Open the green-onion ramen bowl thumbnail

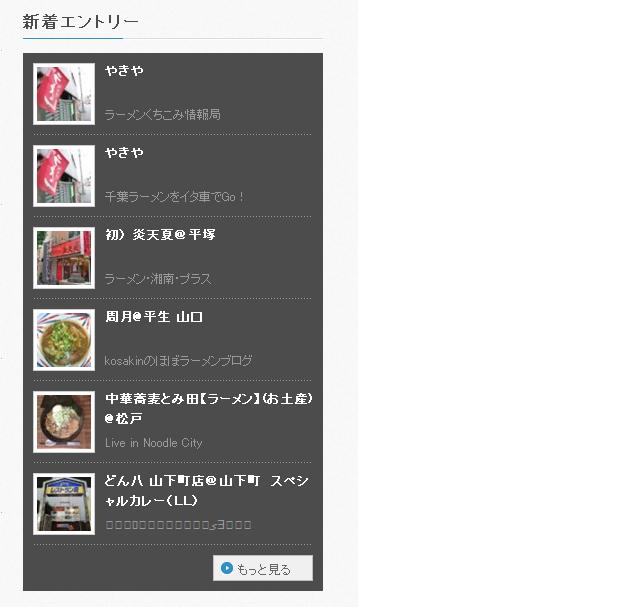[64, 340]
